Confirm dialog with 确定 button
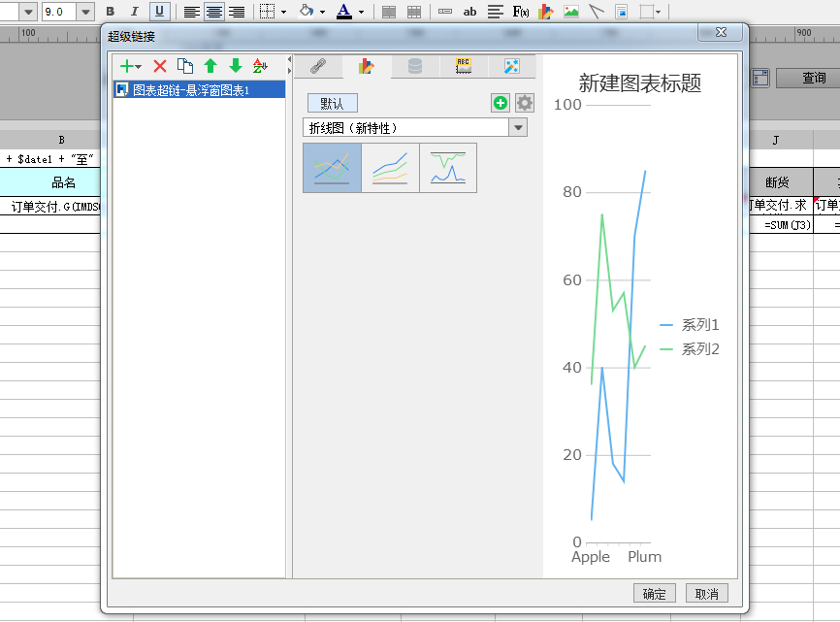This screenshot has height=622, width=840. [x=654, y=594]
